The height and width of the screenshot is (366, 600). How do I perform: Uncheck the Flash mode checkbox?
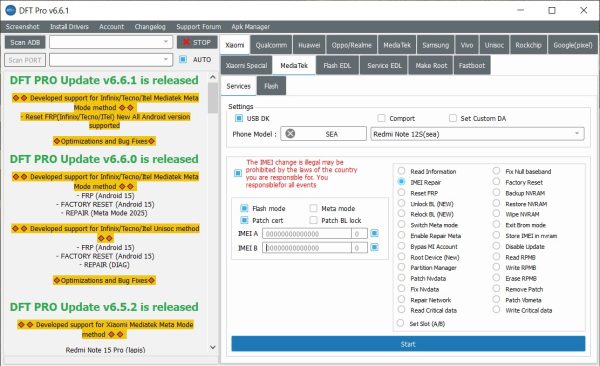coord(244,208)
